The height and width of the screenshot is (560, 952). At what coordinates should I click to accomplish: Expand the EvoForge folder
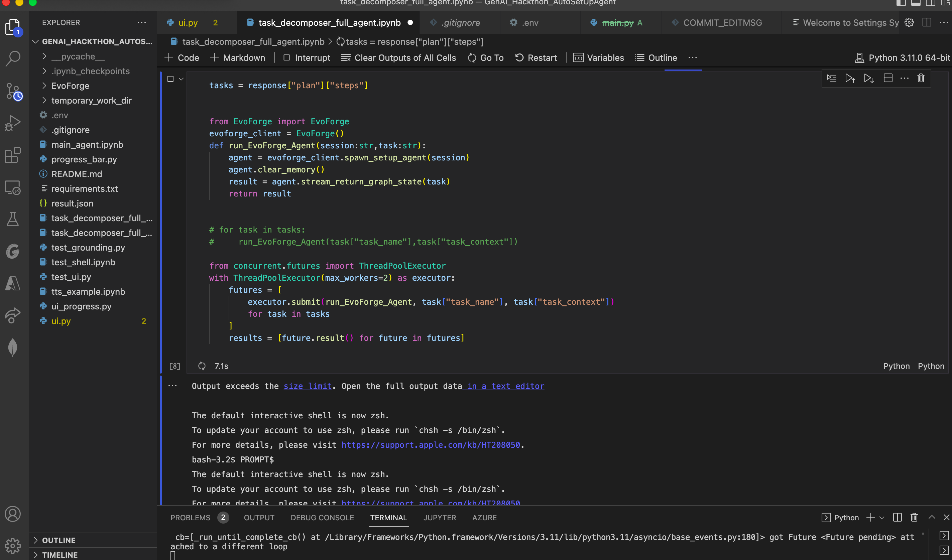[70, 86]
